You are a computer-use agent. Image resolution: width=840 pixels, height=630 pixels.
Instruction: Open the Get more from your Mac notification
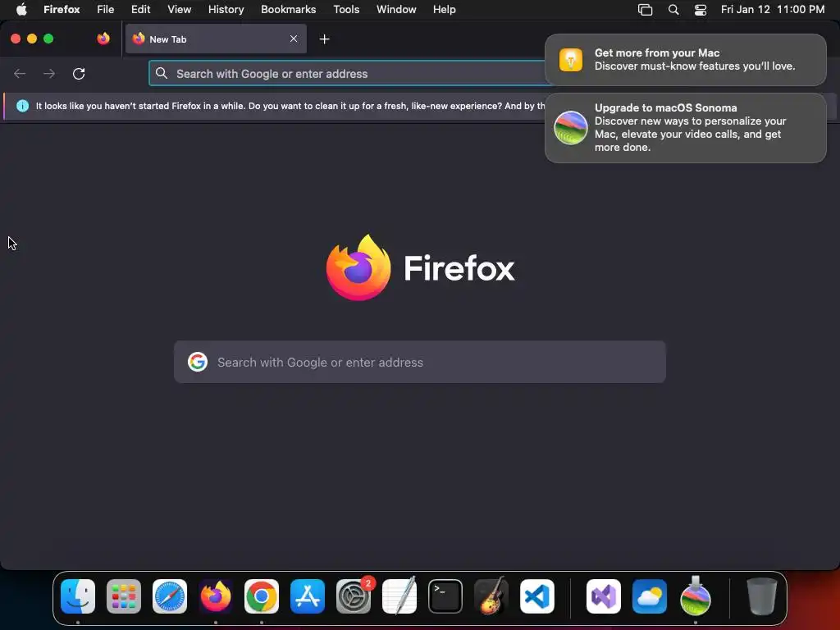686,59
